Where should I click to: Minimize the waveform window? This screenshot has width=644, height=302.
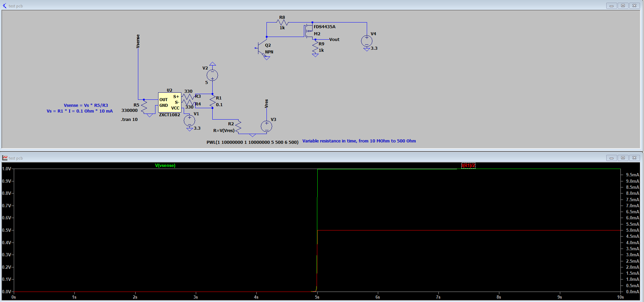click(x=611, y=158)
